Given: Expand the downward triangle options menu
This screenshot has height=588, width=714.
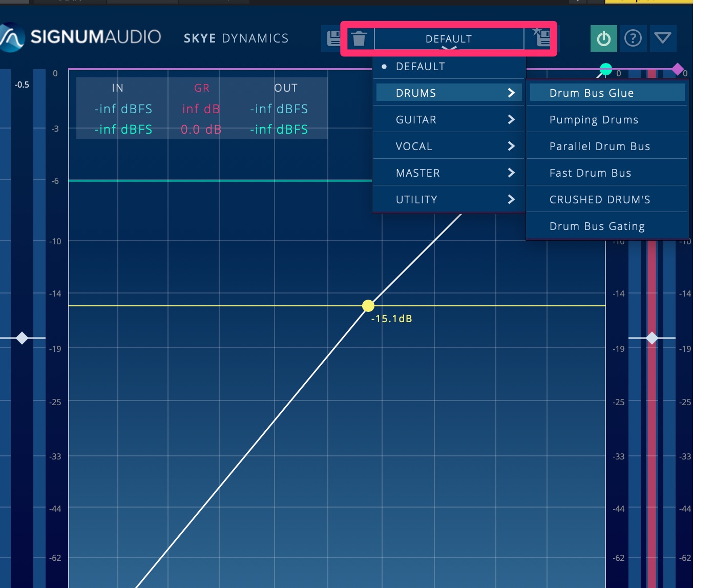Looking at the screenshot, I should (x=663, y=38).
